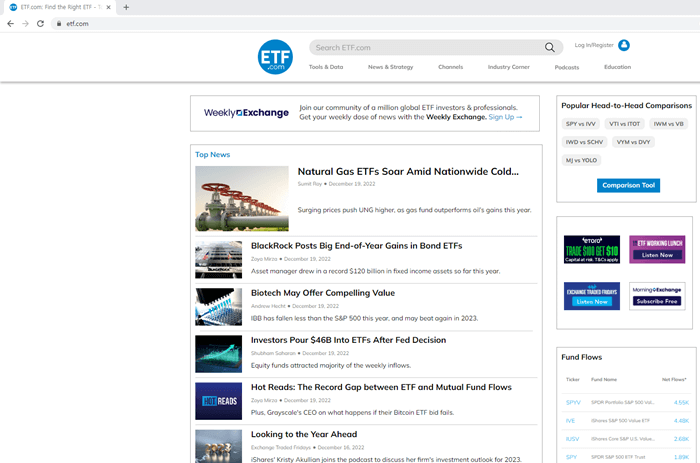Click the ETF.com logo

pyautogui.click(x=275, y=57)
